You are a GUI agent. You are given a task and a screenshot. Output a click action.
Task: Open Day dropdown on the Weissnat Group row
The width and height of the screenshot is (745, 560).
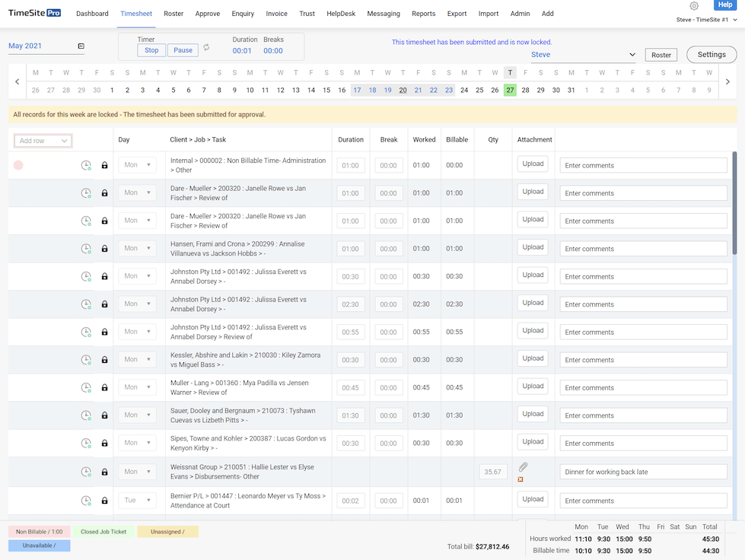click(137, 472)
